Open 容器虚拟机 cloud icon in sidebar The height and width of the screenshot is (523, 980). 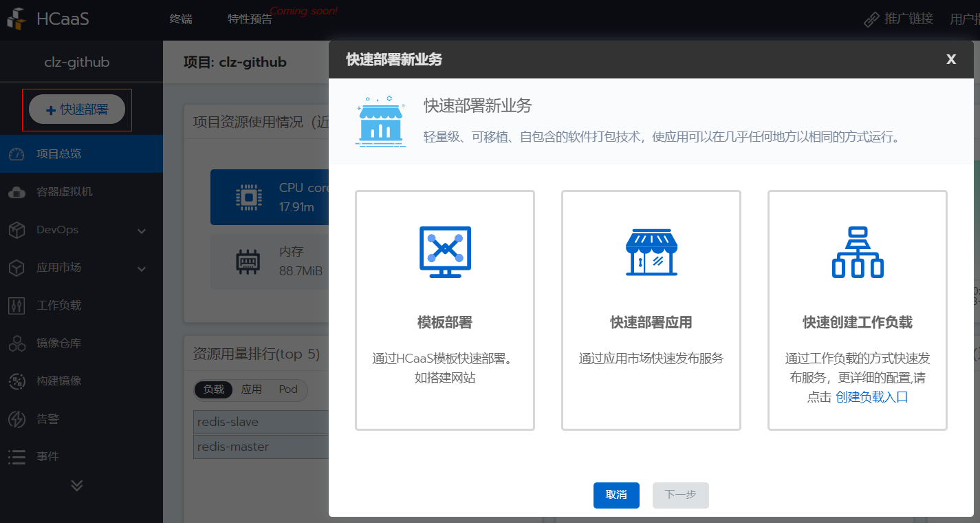17,192
